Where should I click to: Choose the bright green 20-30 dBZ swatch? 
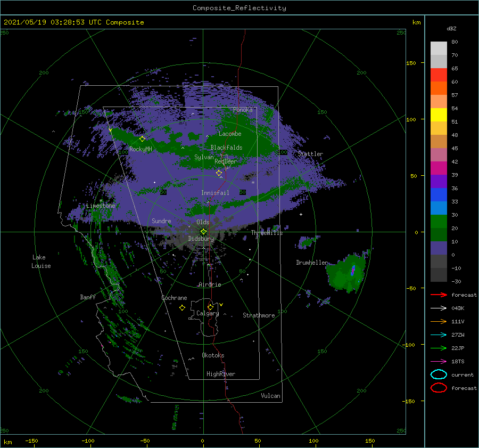[439, 221]
